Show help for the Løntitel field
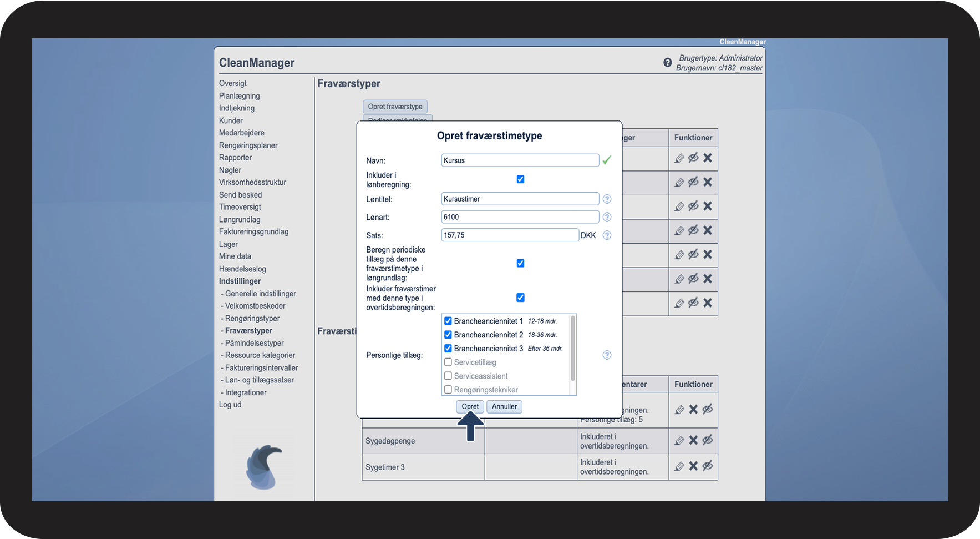Viewport: 980px width, 539px height. 607,199
